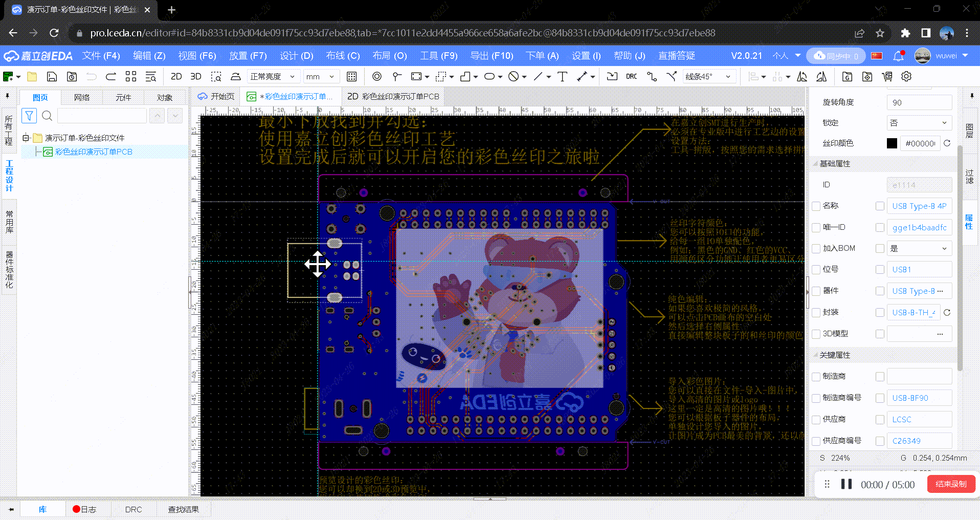Switch to the 3D view button
Image resolution: width=980 pixels, height=520 pixels.
point(196,77)
